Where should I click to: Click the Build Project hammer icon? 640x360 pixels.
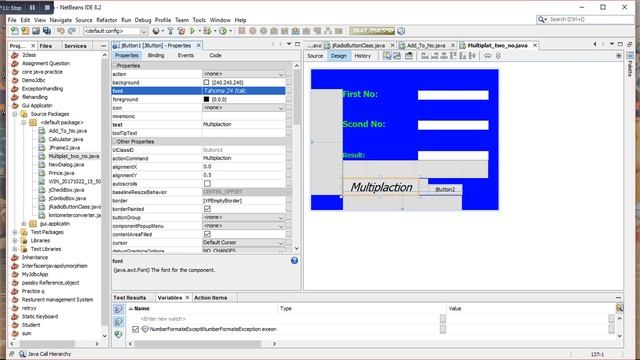point(171,31)
